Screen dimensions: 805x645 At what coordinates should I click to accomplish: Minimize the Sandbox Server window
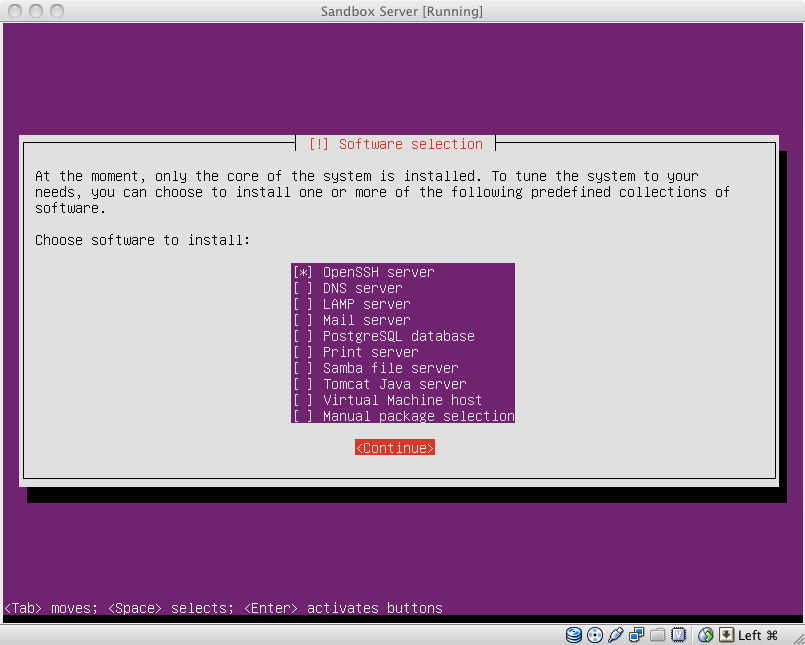point(36,11)
